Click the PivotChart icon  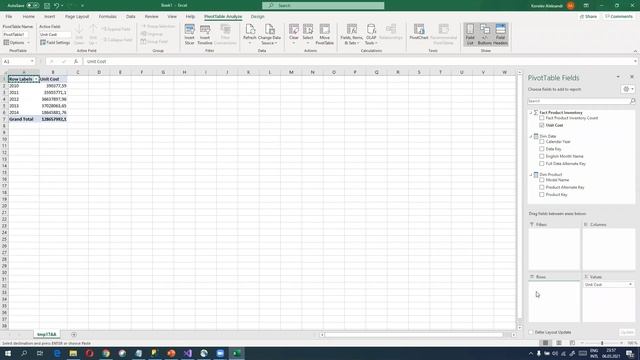point(419,32)
